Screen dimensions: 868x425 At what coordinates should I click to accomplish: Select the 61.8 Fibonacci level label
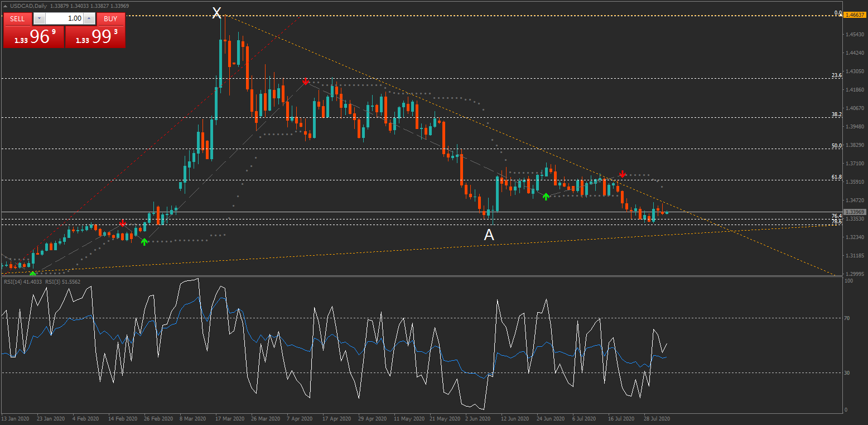[836, 177]
